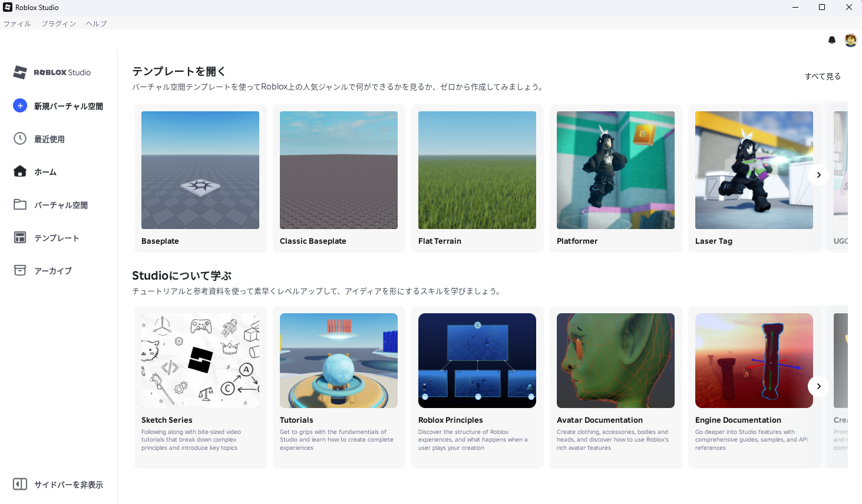Open the Avatar Documentation card image
Viewport: 862px width, 504px height.
pyautogui.click(x=616, y=360)
